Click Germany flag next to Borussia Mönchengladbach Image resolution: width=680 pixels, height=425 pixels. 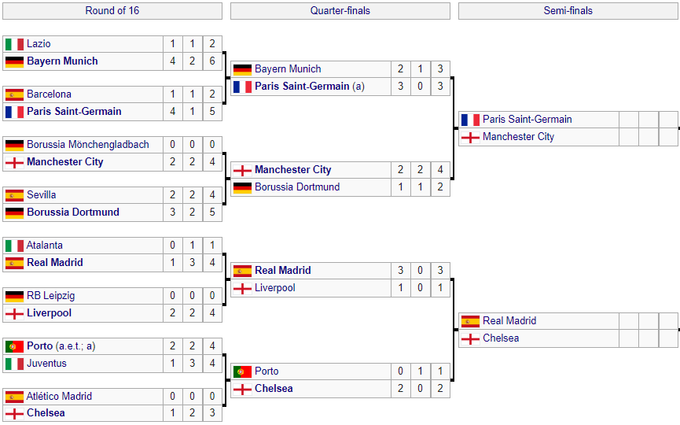[x=14, y=145]
